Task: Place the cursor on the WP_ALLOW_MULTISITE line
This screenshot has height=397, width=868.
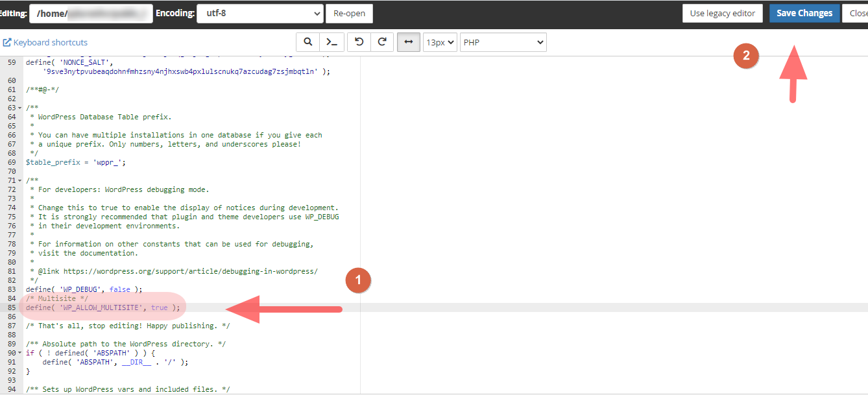Action: pyautogui.click(x=102, y=307)
